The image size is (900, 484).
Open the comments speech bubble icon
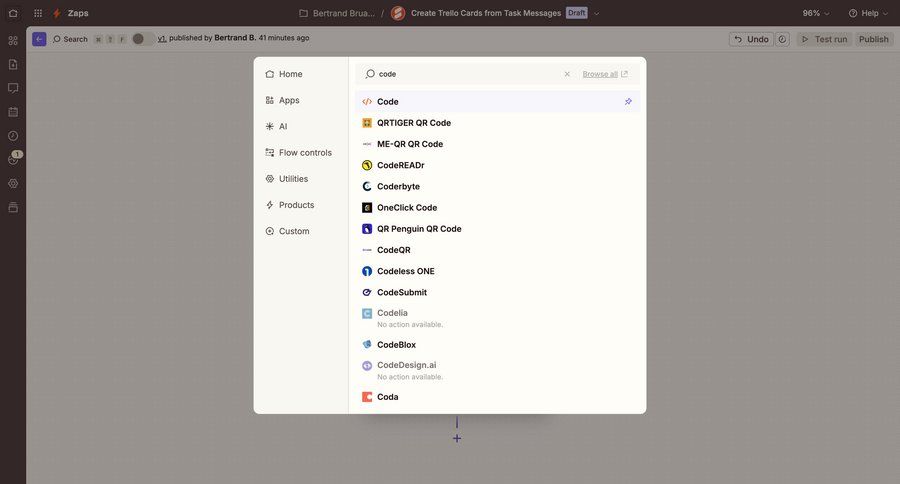pos(13,88)
